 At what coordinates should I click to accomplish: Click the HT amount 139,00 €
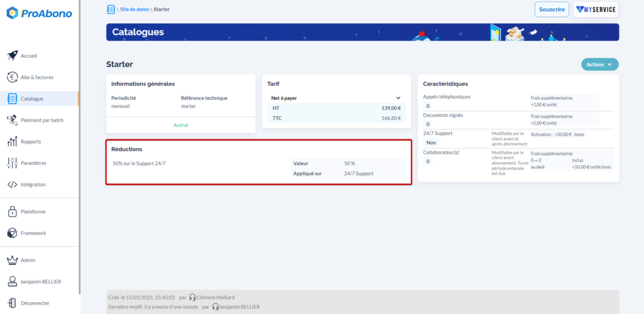coord(391,108)
